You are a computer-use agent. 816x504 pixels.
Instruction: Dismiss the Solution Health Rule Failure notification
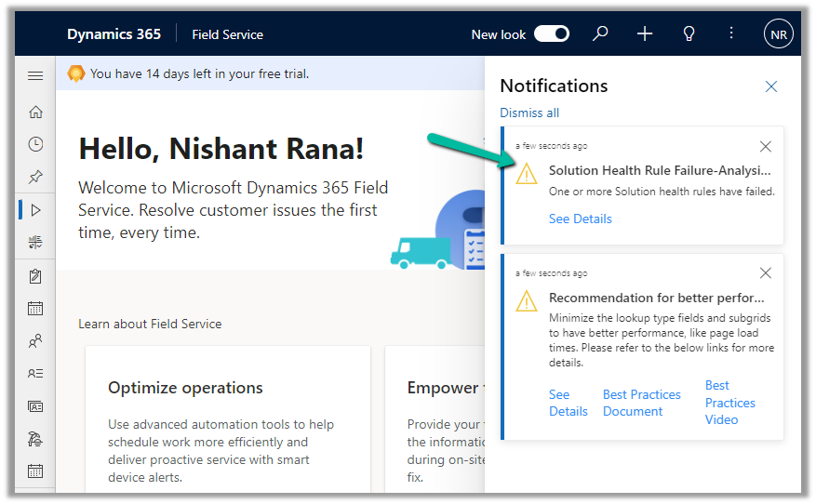765,146
